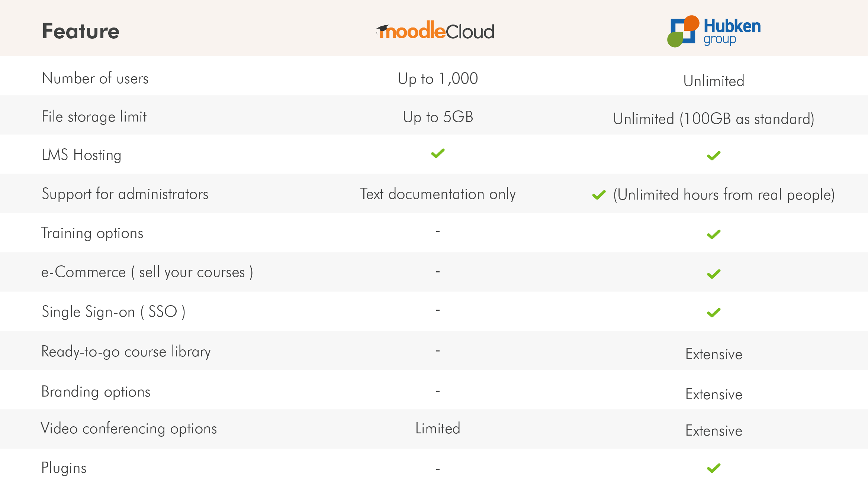Click Hubken's Single Sign-on checkmark
Viewport: 868px width, 488px height.
(x=714, y=313)
